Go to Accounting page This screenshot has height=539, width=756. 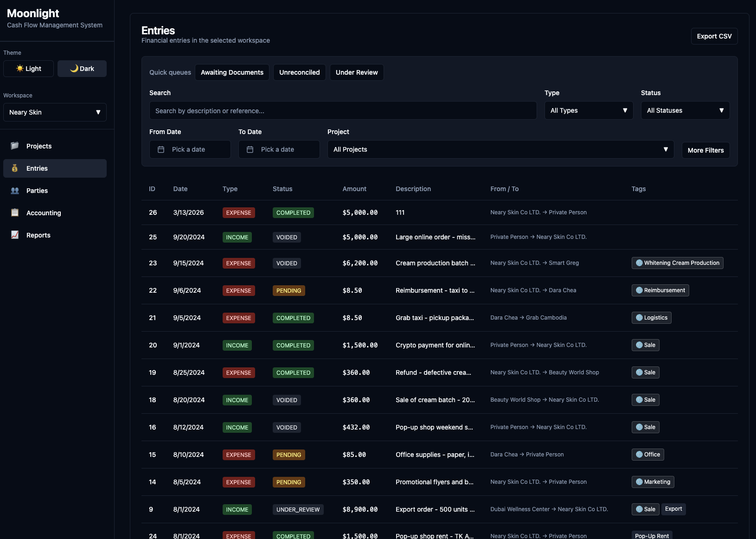pos(55,213)
